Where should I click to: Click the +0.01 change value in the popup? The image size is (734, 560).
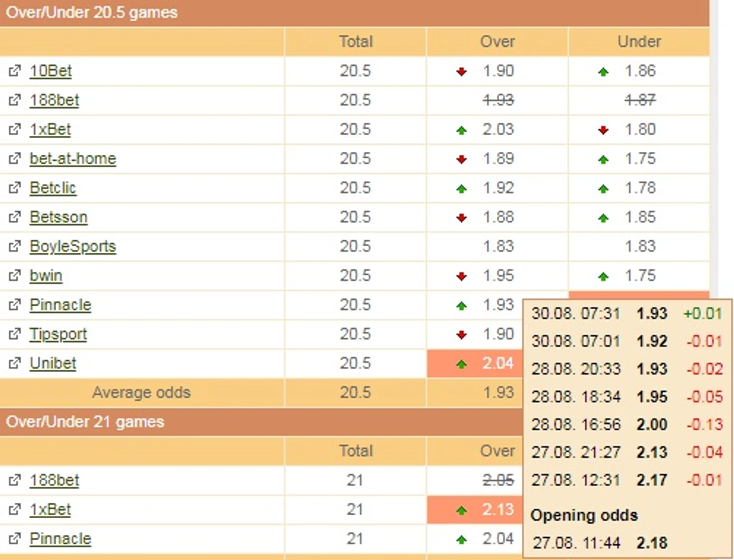[x=703, y=314]
